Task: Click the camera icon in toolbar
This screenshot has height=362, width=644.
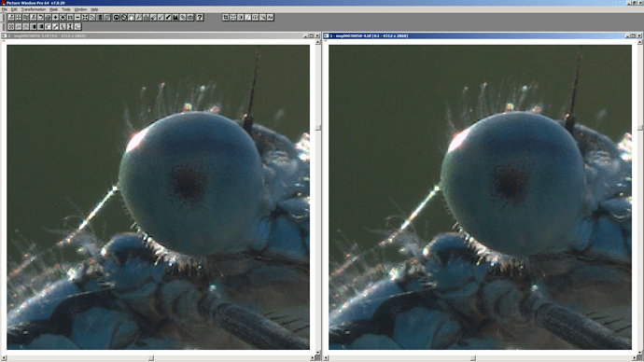Action: pos(116,17)
